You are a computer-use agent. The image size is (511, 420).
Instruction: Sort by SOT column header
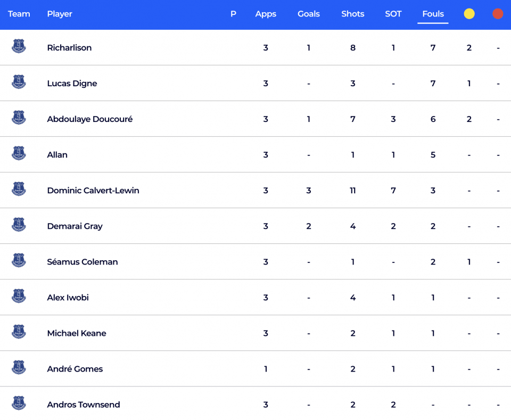(393, 14)
